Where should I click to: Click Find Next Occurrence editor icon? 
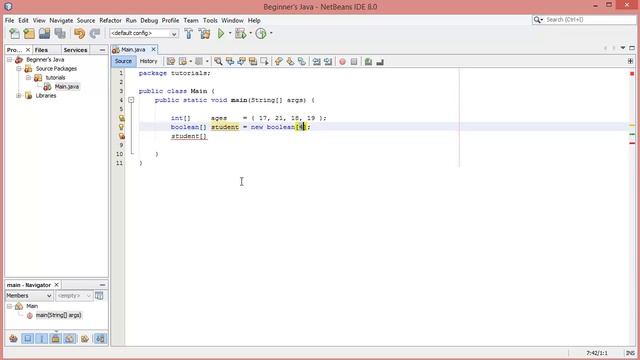[241, 62]
